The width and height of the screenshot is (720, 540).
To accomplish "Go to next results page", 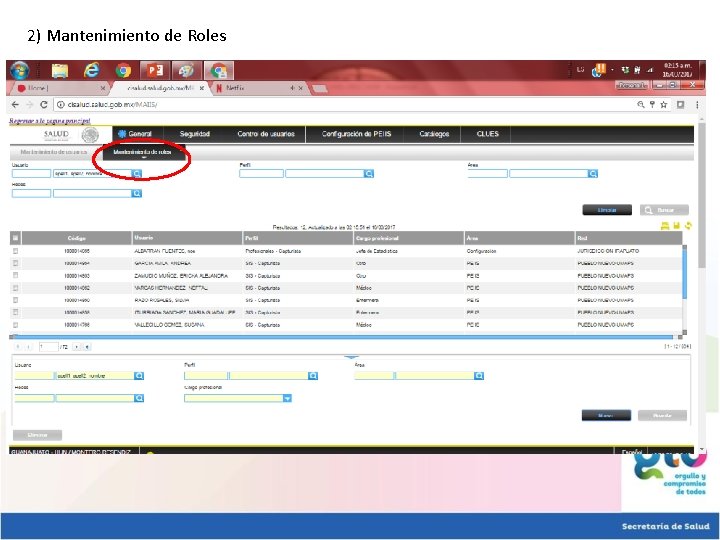I will pos(77,347).
